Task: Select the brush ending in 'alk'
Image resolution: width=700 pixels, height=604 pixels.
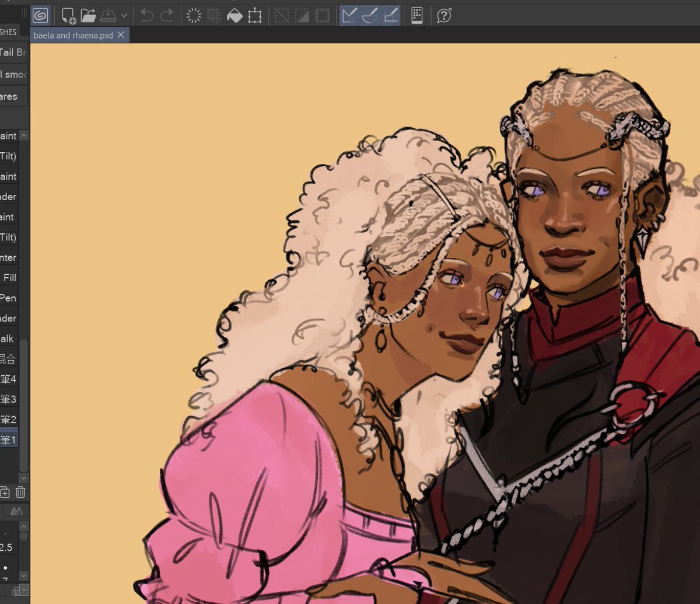Action: point(9,338)
